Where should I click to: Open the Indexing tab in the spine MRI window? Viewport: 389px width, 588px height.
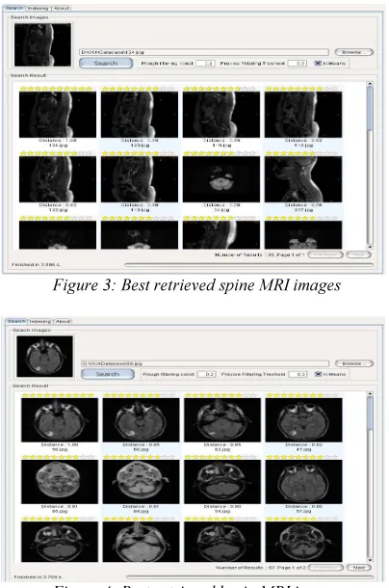coord(38,8)
